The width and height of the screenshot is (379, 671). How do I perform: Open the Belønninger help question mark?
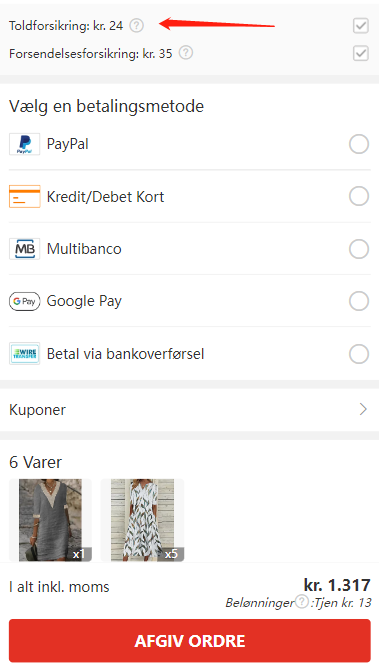(x=302, y=602)
